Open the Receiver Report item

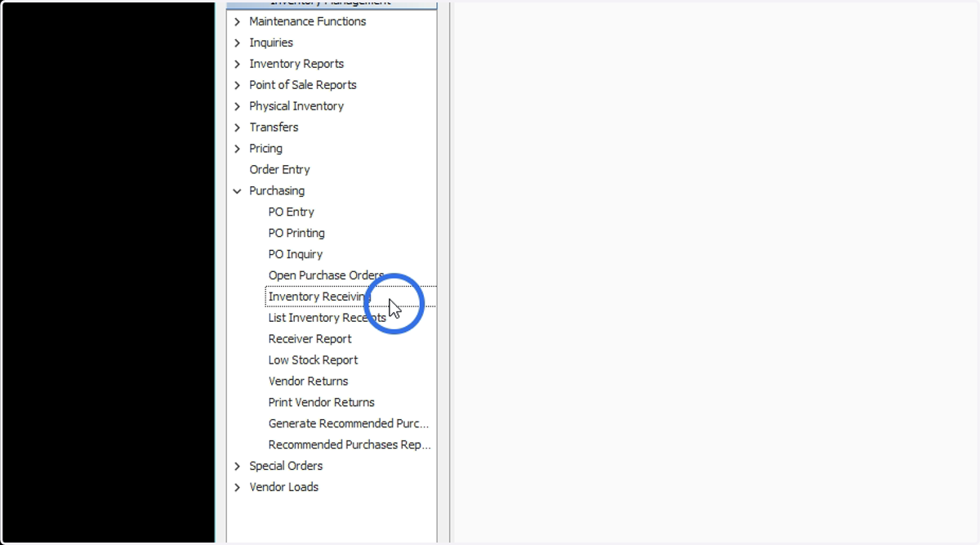click(310, 339)
